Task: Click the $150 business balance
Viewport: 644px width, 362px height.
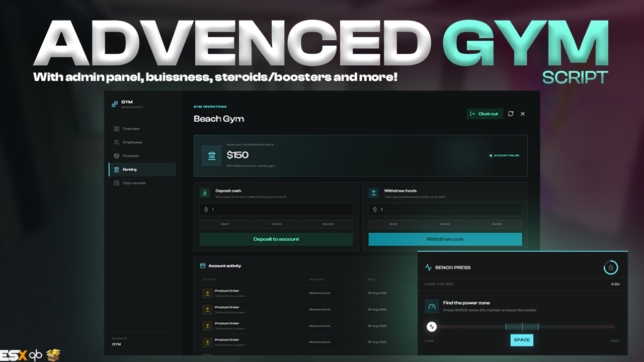Action: (x=237, y=155)
